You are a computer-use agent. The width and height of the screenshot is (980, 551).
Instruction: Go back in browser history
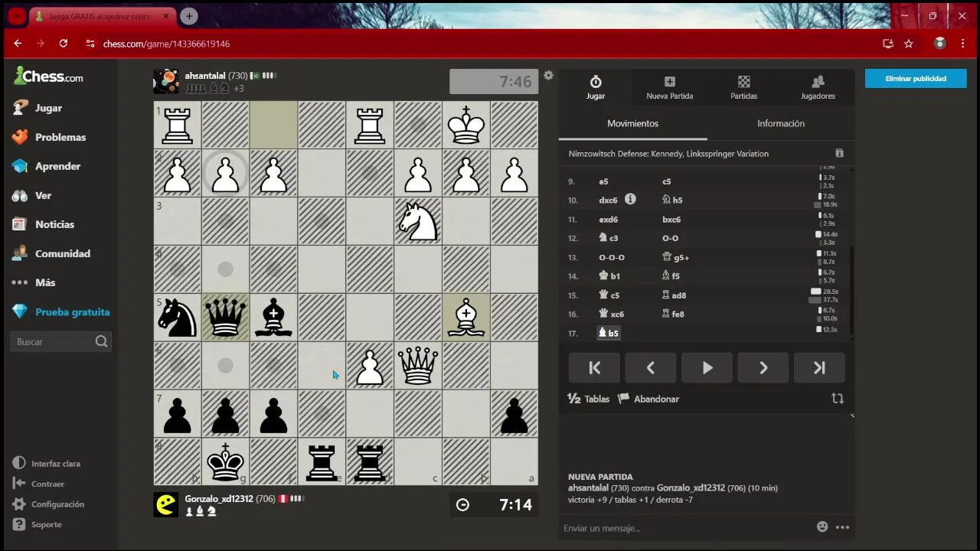(18, 44)
